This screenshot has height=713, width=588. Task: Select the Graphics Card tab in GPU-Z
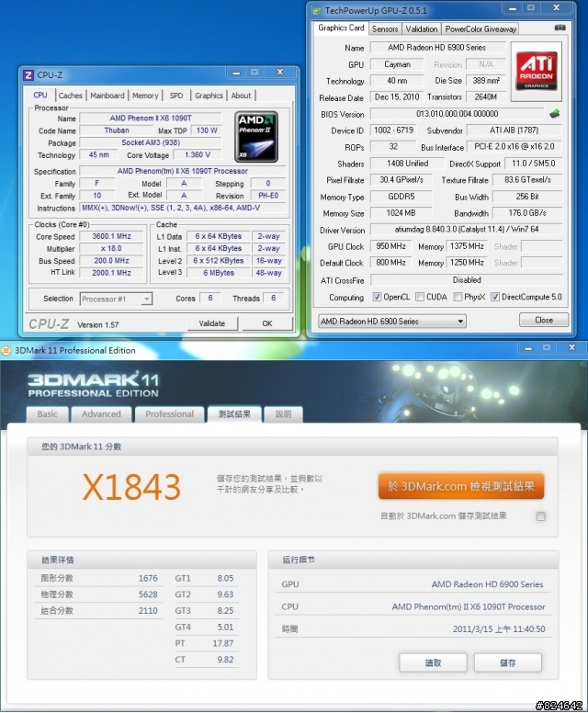click(x=341, y=28)
